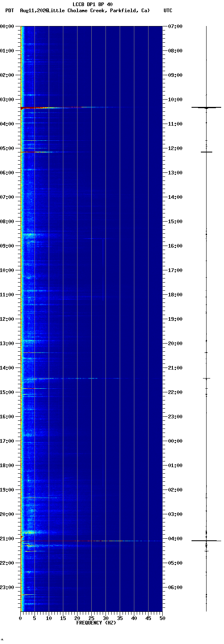This screenshot has height=644, width=224.
Task: Select the '10:00' label on the PDT axis
Action: pyautogui.click(x=7, y=270)
